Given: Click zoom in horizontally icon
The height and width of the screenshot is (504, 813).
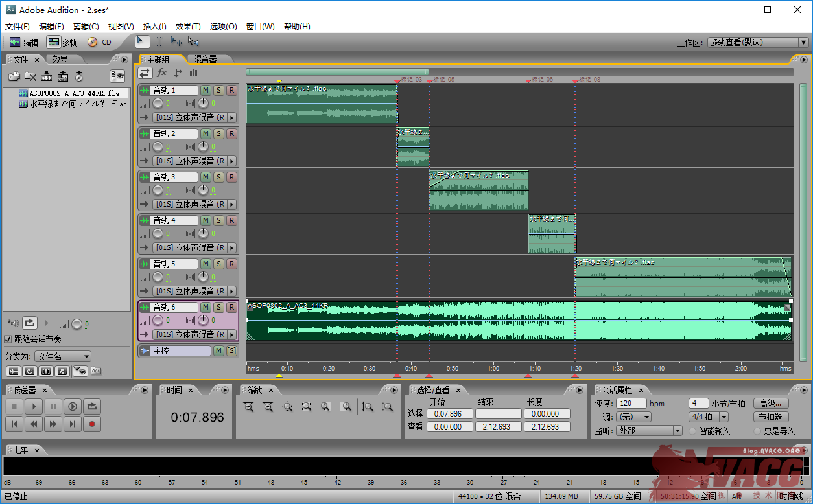Looking at the screenshot, I should tap(248, 407).
